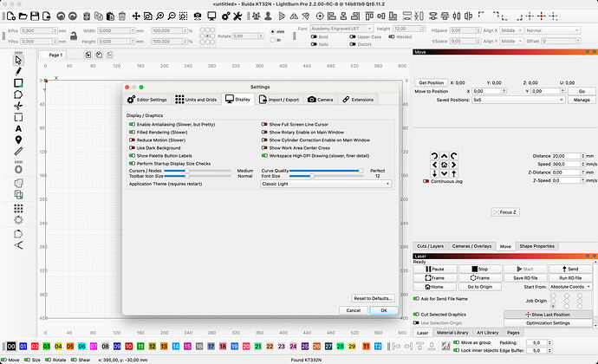Screen dimensions: 598x364
Task: Open Start From Absolute Coords dropdown
Action: [x=570, y=287]
